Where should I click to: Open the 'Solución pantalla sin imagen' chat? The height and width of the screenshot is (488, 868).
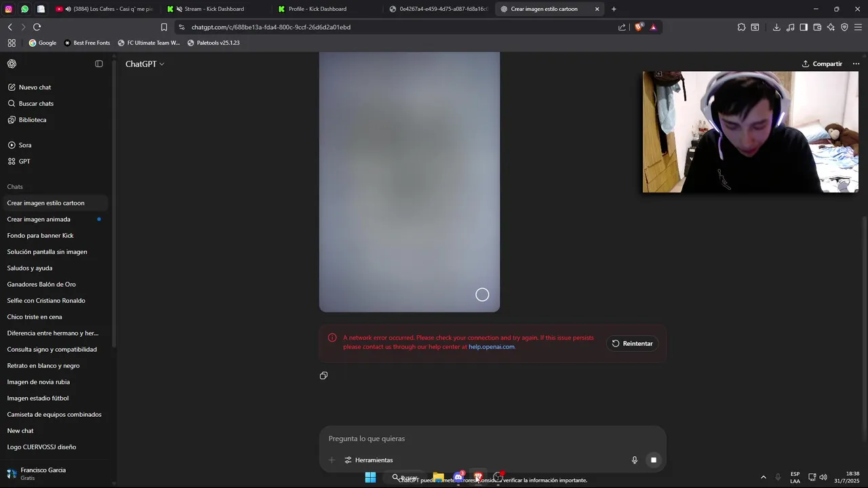click(54, 252)
